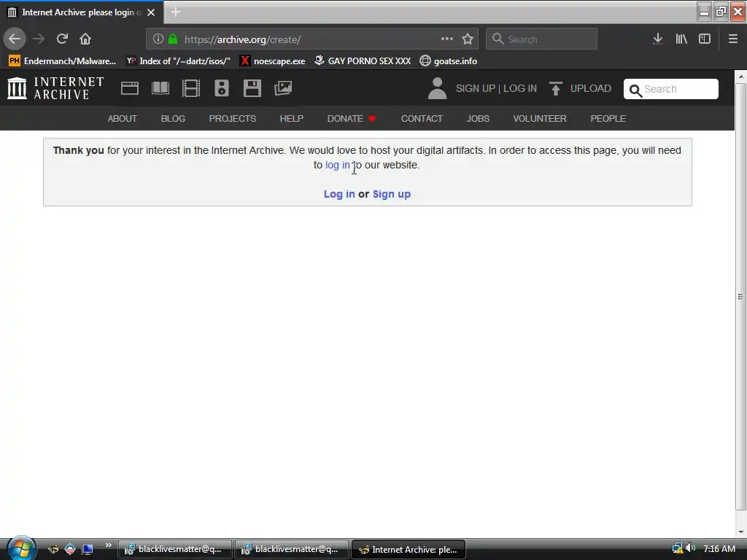The image size is (747, 560).
Task: Click the user avatar silhouette icon
Action: (x=438, y=88)
